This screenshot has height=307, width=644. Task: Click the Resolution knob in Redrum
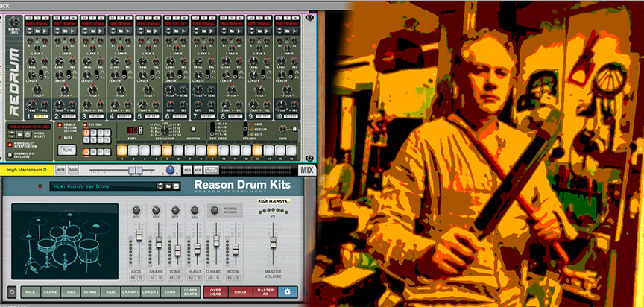(x=164, y=130)
